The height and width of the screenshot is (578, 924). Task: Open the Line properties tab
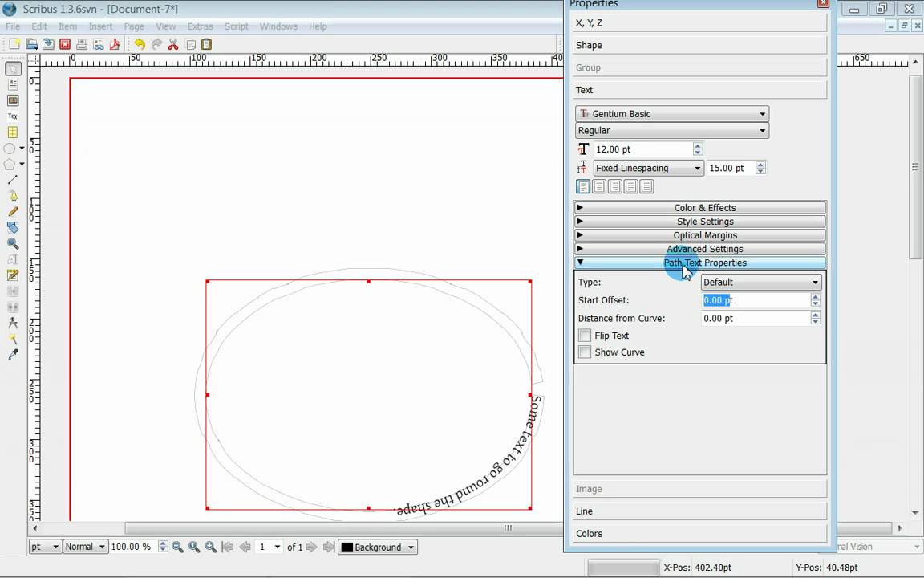pyautogui.click(x=699, y=511)
